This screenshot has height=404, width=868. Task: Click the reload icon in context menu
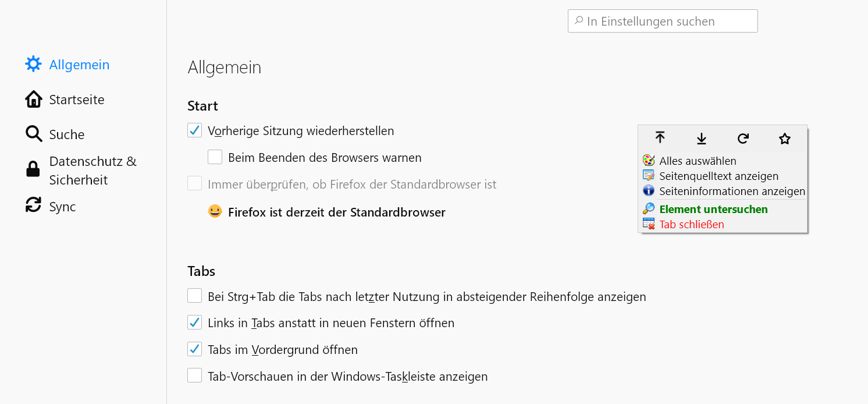click(x=743, y=138)
